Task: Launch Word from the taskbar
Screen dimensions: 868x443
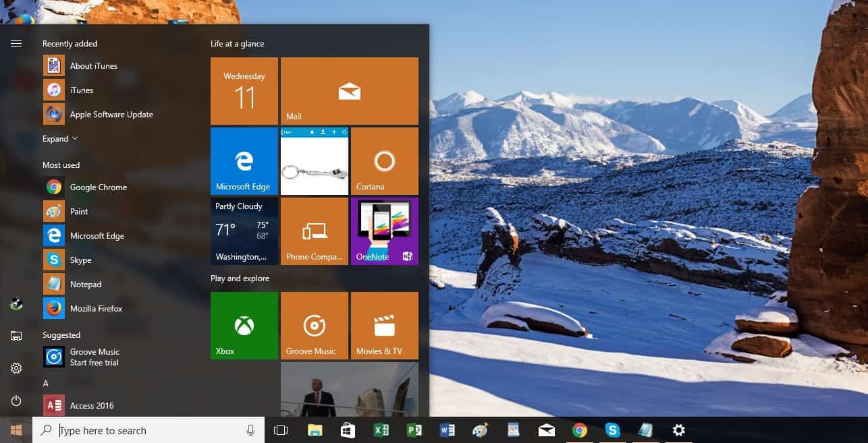Action: pos(447,430)
